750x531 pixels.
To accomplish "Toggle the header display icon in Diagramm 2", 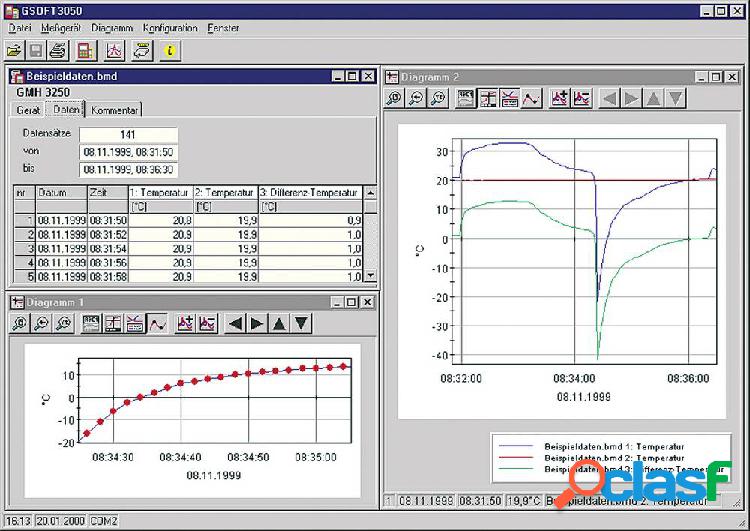I will (x=466, y=98).
